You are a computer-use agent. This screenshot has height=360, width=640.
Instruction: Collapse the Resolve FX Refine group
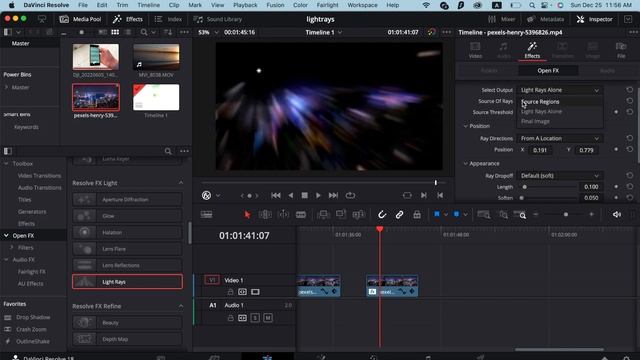181,306
